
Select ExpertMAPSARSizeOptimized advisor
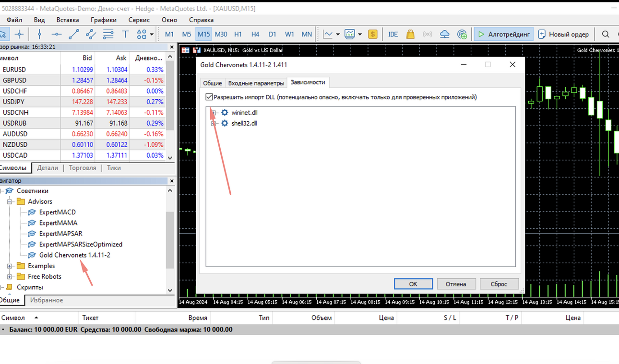coord(81,244)
